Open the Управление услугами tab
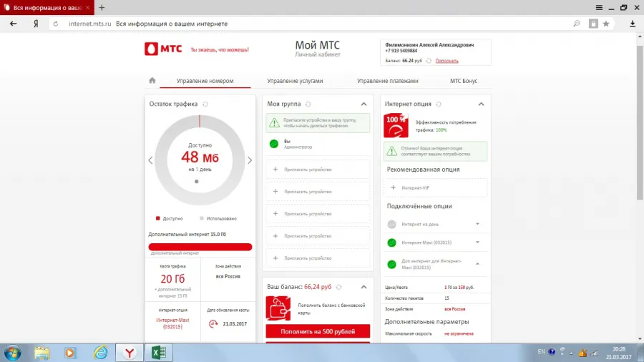644x362 pixels. (x=295, y=81)
